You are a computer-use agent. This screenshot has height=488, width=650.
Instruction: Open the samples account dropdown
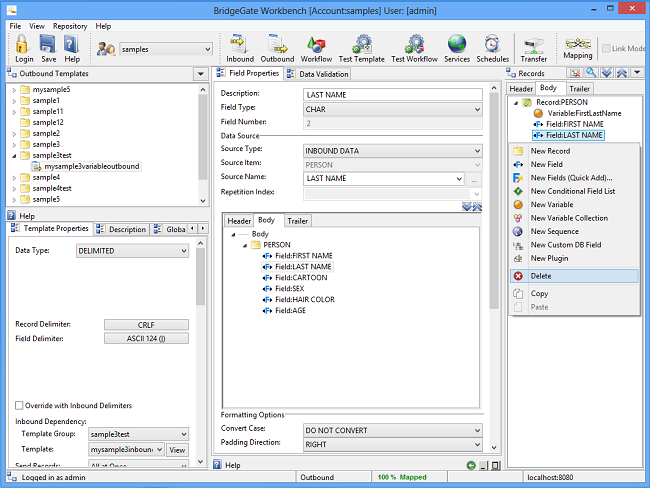[207, 49]
